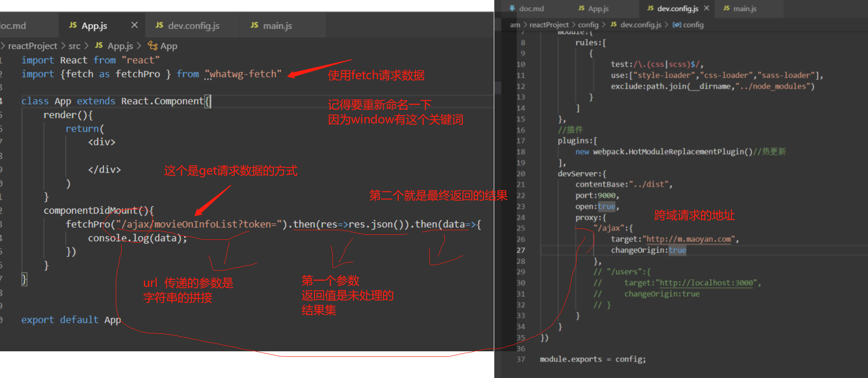
Task: Click JS icon on right App.js tab
Action: tap(581, 8)
